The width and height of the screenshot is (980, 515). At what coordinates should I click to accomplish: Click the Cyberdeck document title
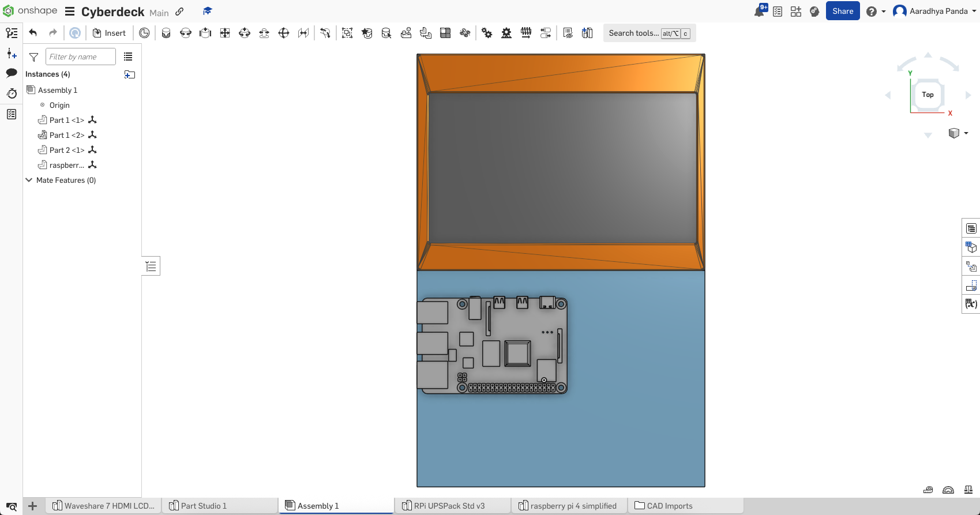(x=113, y=12)
